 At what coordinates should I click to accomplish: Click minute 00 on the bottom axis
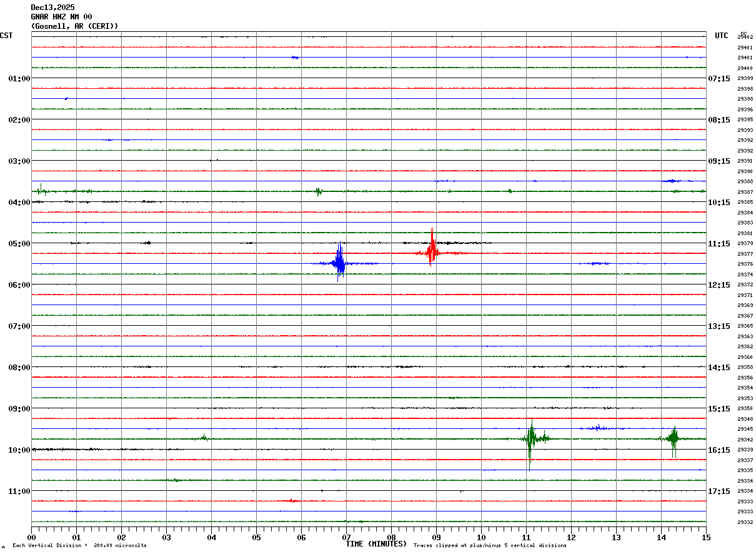pos(31,537)
